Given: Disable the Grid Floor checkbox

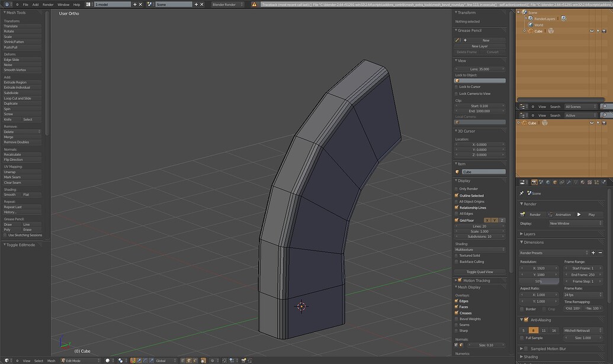Looking at the screenshot, I should coord(456,220).
